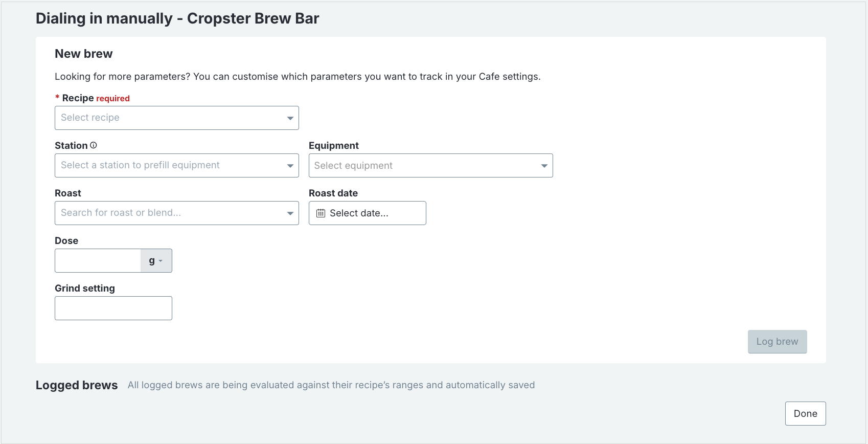The image size is (868, 444).
Task: Click the Roast date Select date field
Action: pos(368,213)
